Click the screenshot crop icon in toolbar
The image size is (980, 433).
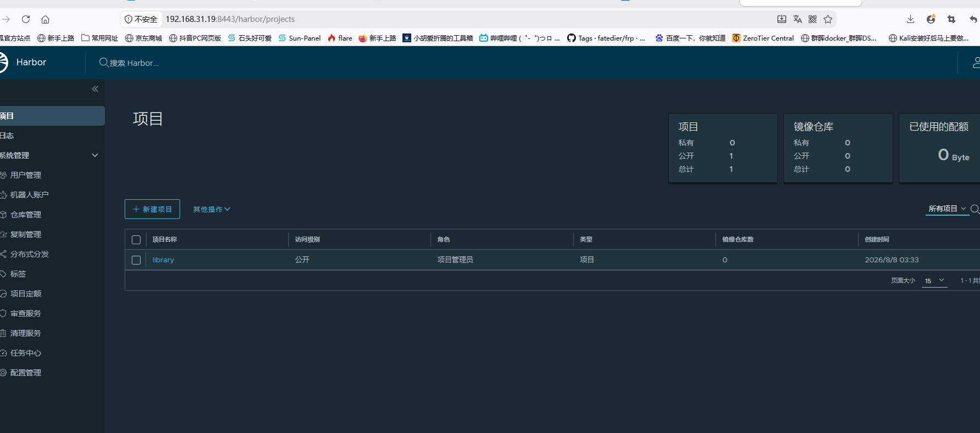pyautogui.click(x=951, y=19)
